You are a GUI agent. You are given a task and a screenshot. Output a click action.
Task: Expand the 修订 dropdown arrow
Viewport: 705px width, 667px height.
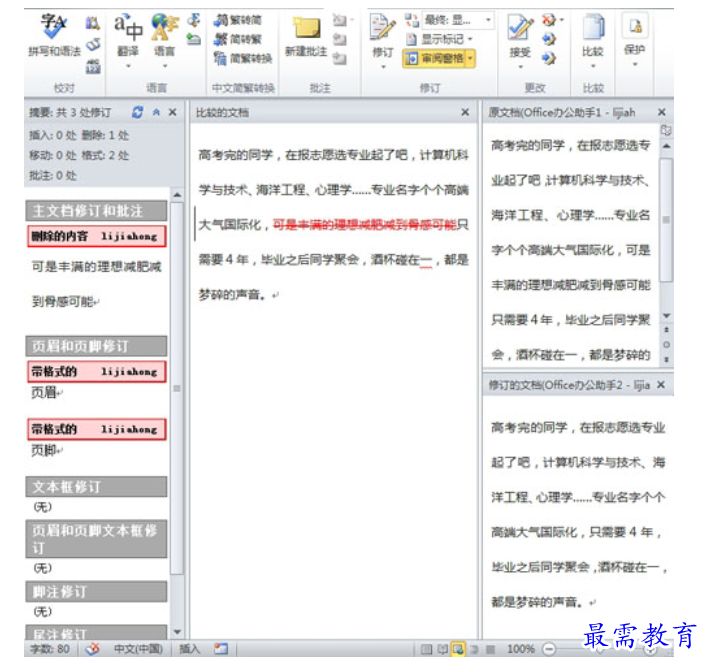click(x=383, y=67)
